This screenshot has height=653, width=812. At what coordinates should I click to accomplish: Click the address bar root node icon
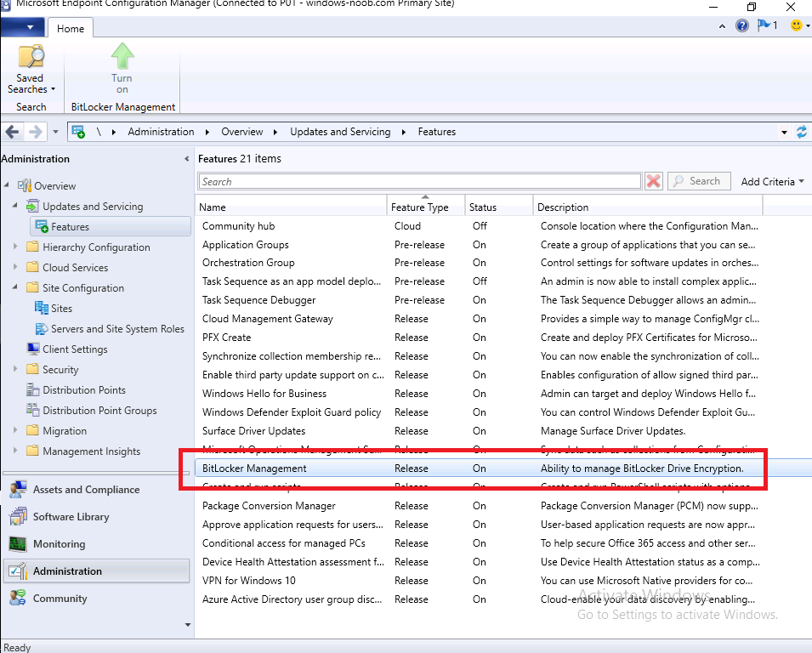pos(78,132)
